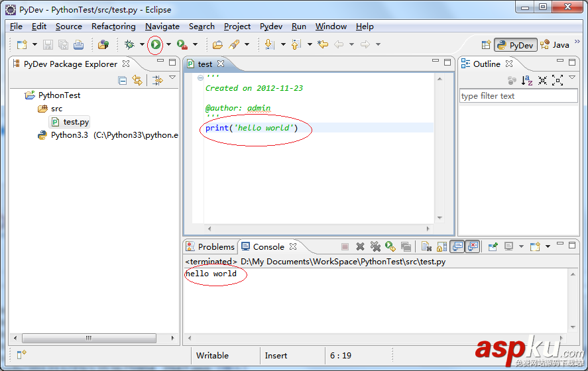
Task: Open the File menu
Action: (16, 26)
